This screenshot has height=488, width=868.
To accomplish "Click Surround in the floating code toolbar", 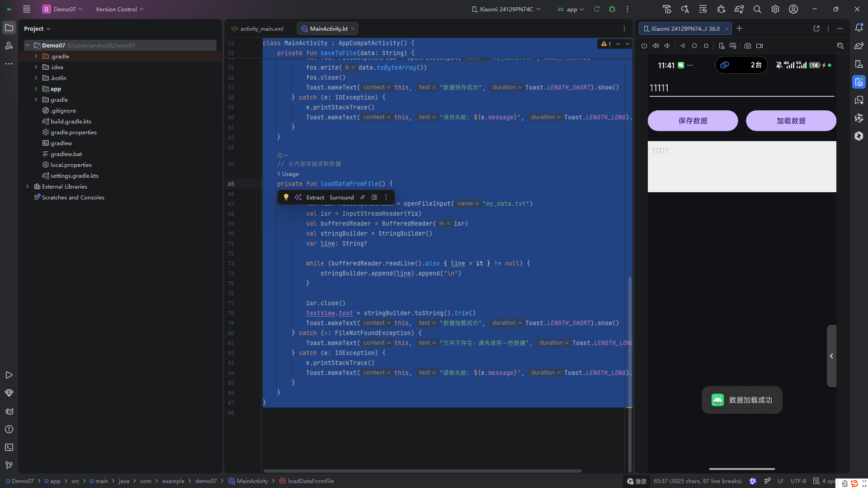I will click(341, 197).
